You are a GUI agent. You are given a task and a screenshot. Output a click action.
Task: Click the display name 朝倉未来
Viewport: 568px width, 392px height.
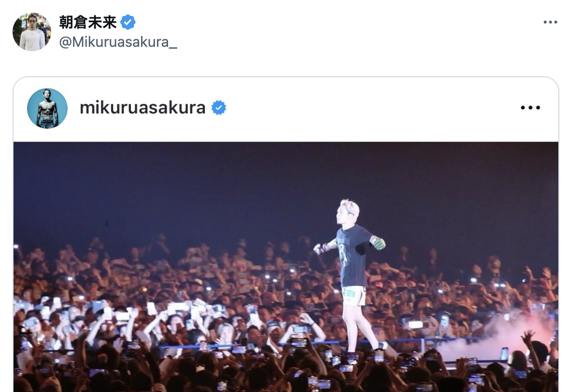tap(88, 22)
